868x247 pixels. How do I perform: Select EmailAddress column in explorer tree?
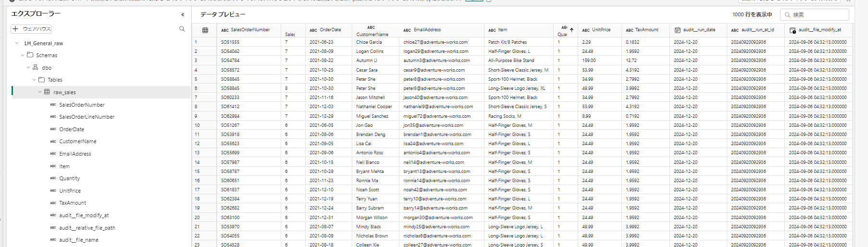(75, 154)
